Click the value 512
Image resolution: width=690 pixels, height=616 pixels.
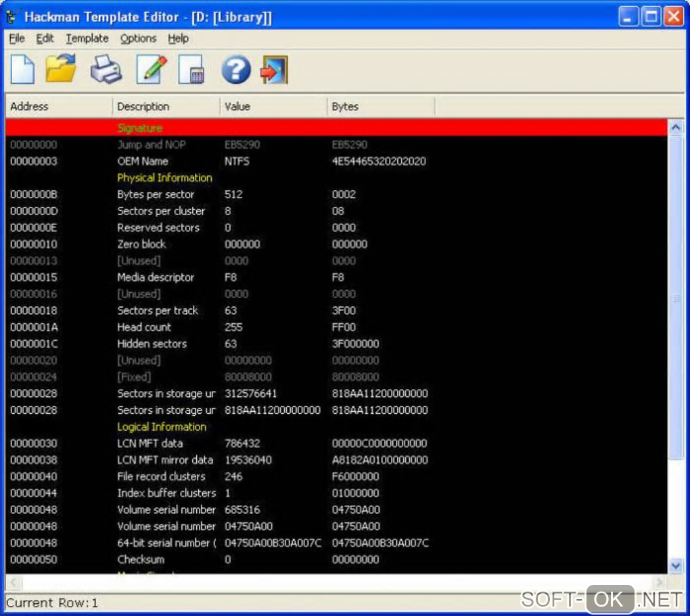tap(233, 195)
